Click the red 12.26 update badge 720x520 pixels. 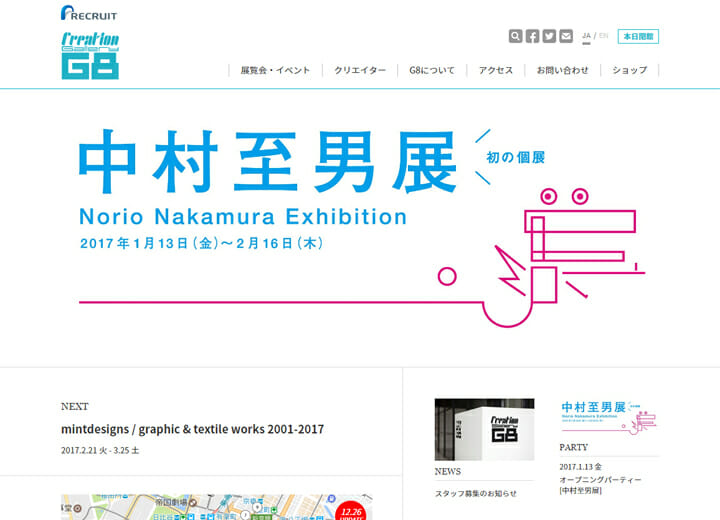pos(351,511)
